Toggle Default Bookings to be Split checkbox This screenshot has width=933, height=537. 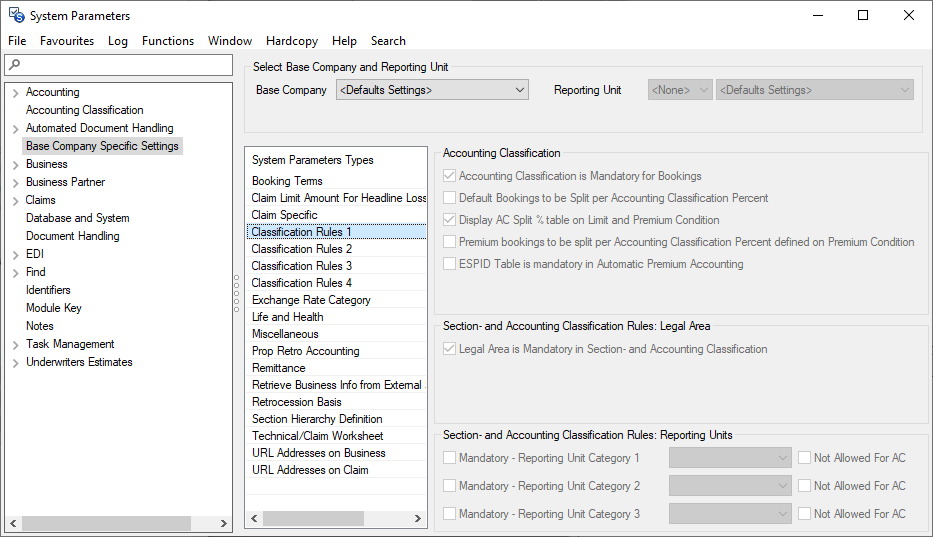pyautogui.click(x=450, y=198)
